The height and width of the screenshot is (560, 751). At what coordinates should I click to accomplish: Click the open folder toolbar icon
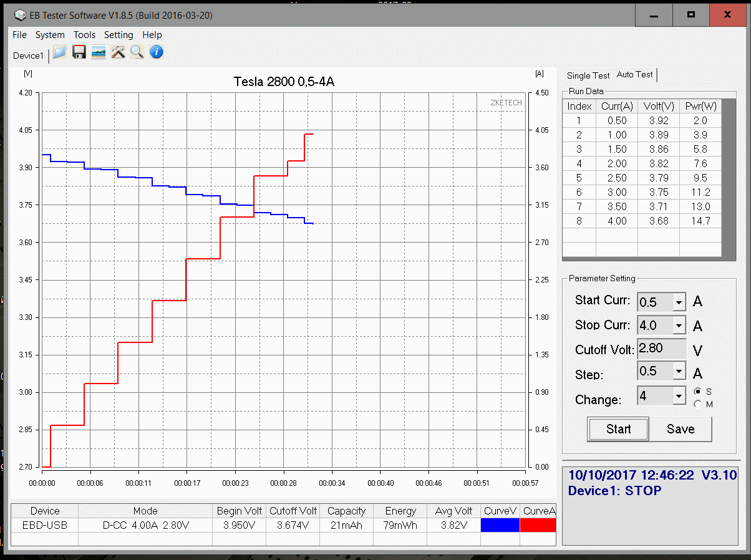(x=60, y=52)
